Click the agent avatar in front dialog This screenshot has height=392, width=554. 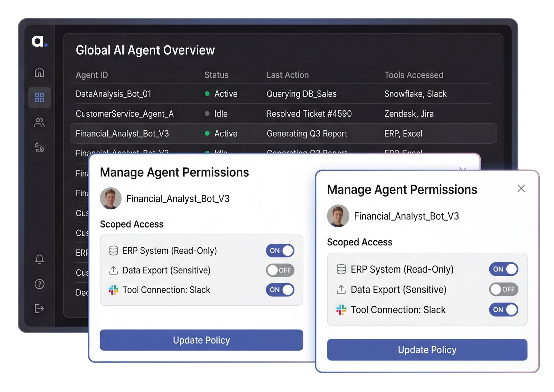pyautogui.click(x=338, y=216)
